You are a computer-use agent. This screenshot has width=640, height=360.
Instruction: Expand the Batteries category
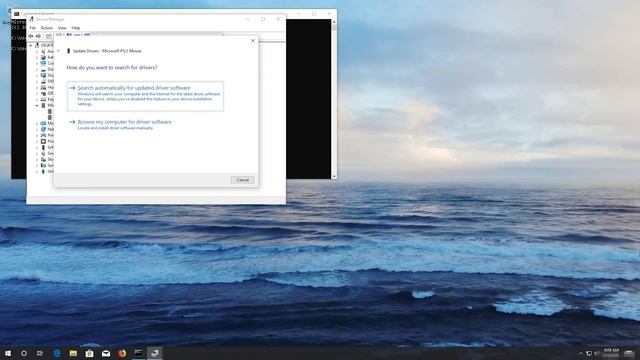point(37,58)
